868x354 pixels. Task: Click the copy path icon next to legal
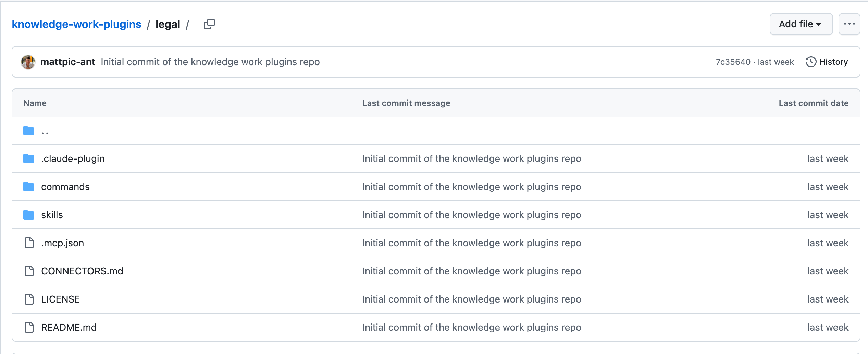click(209, 24)
